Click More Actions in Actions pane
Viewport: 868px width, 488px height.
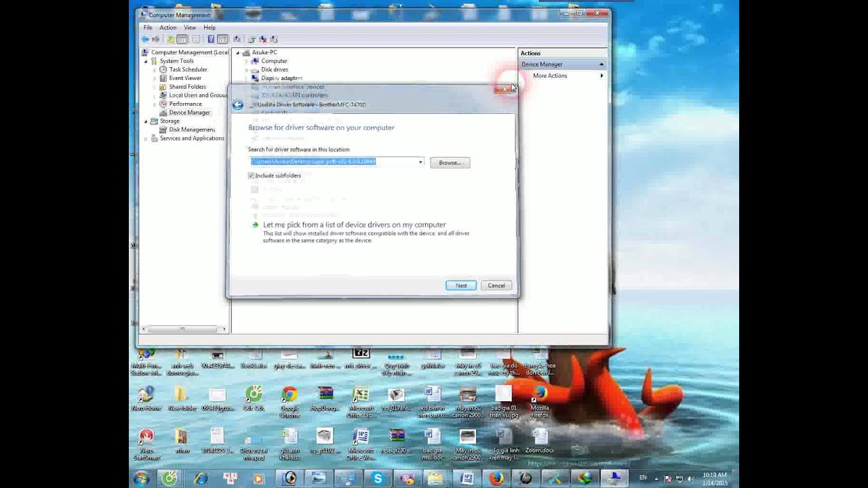pos(550,76)
